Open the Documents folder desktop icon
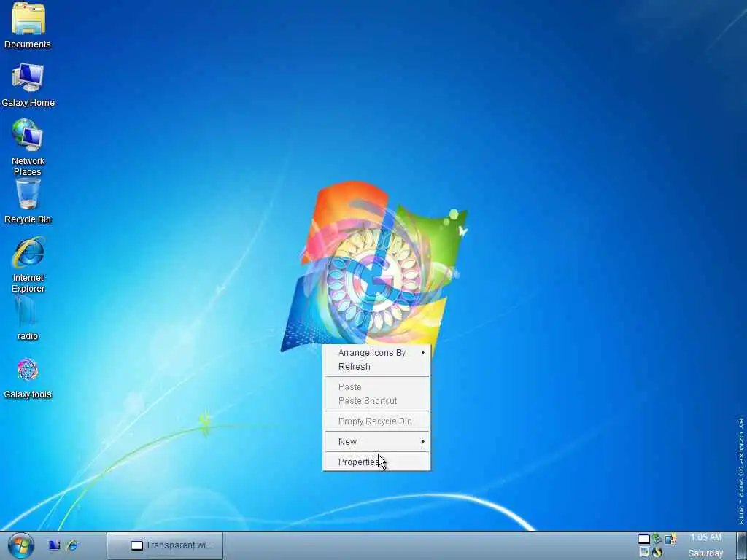Viewport: 747px width, 560px height. (x=28, y=26)
